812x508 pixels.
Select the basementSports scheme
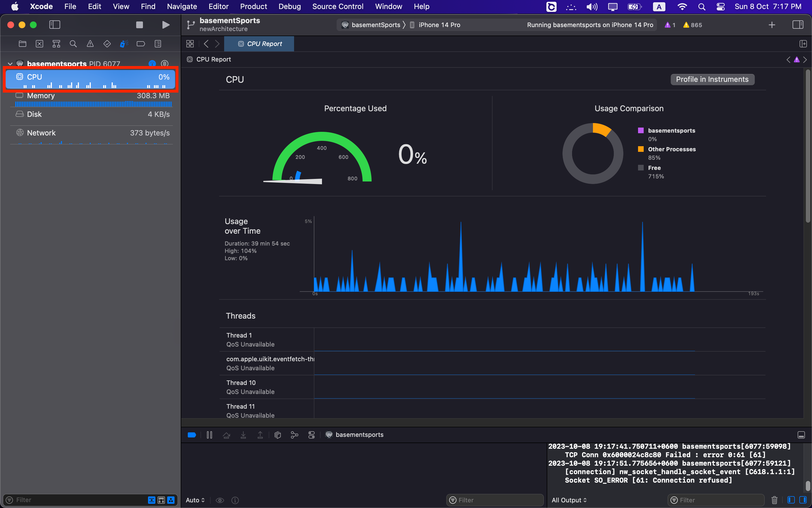click(x=371, y=25)
